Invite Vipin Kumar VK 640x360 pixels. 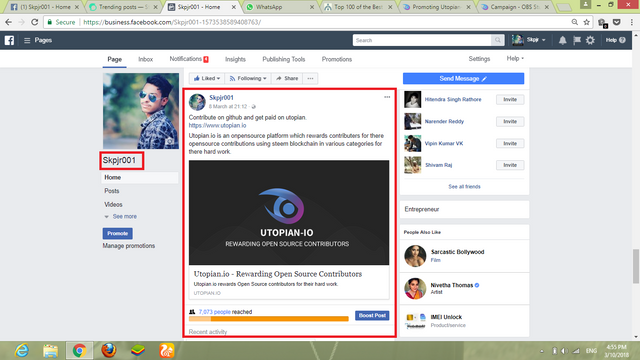[510, 143]
